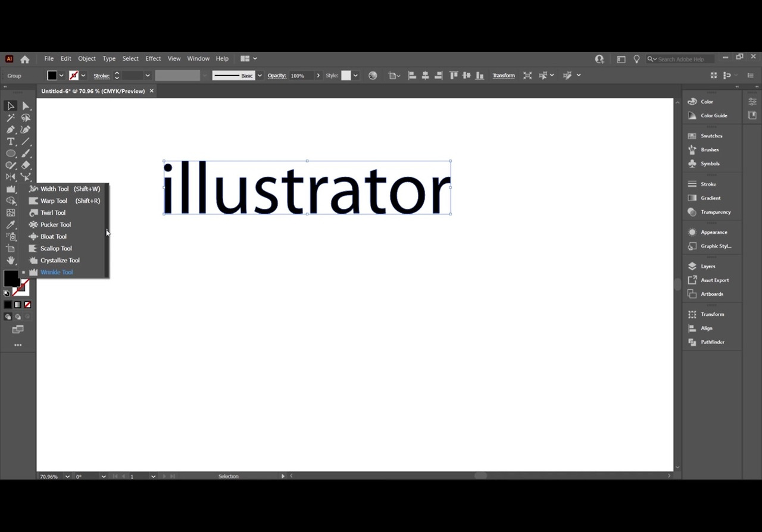Open the Object menu

click(87, 58)
